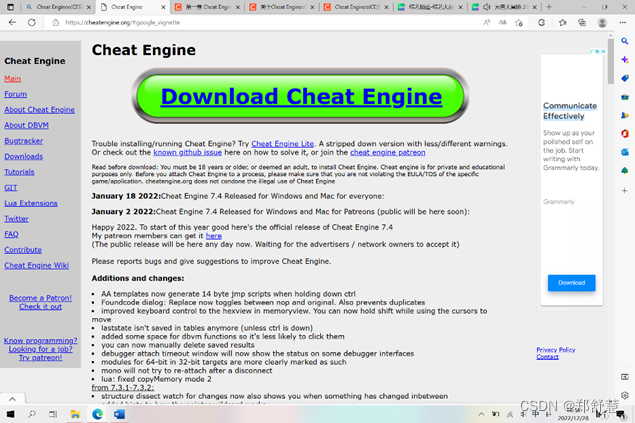Click the blue Download button in Grammarly ad
Viewport: 635px width, 423px height.
pos(571,283)
